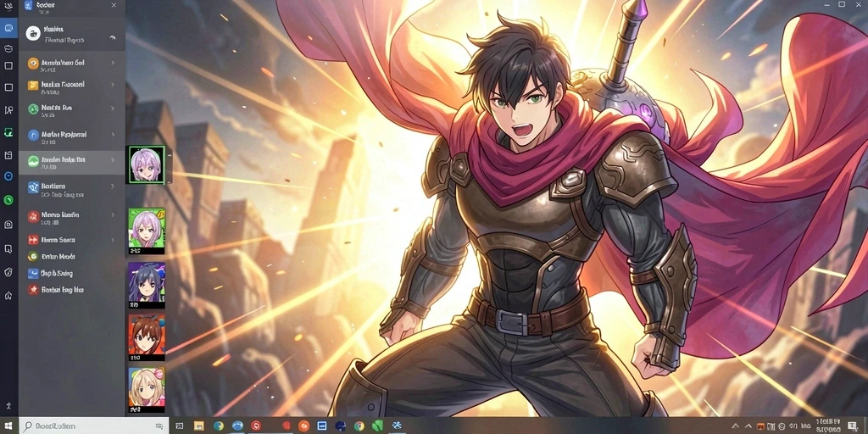Click the orange icon in the system tray
Viewport: 868px width, 434px height.
[760, 426]
